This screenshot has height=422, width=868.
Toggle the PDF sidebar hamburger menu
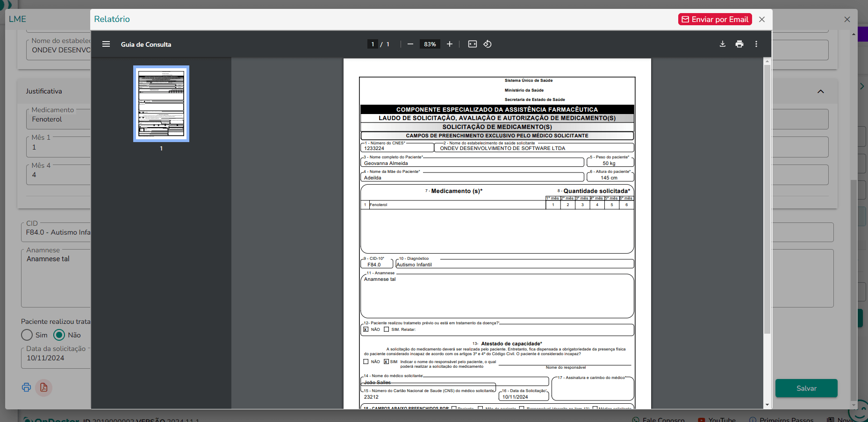tap(106, 44)
